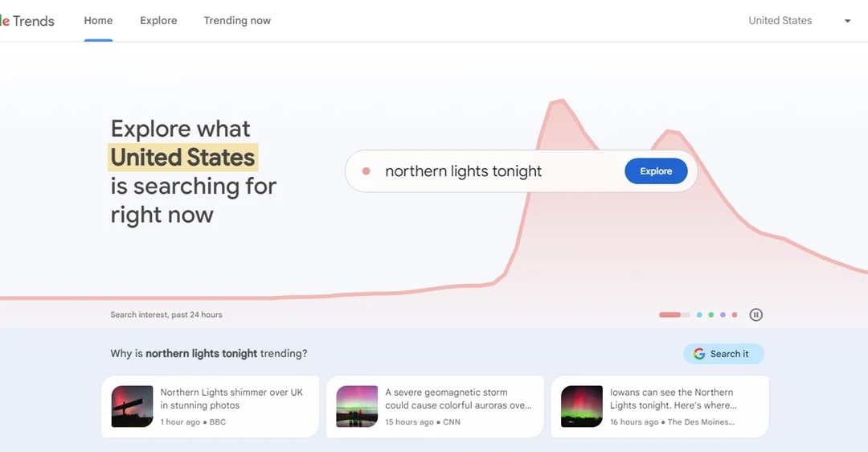Viewport: 868px width, 452px height.
Task: Click the blue carousel dot
Action: 699,315
